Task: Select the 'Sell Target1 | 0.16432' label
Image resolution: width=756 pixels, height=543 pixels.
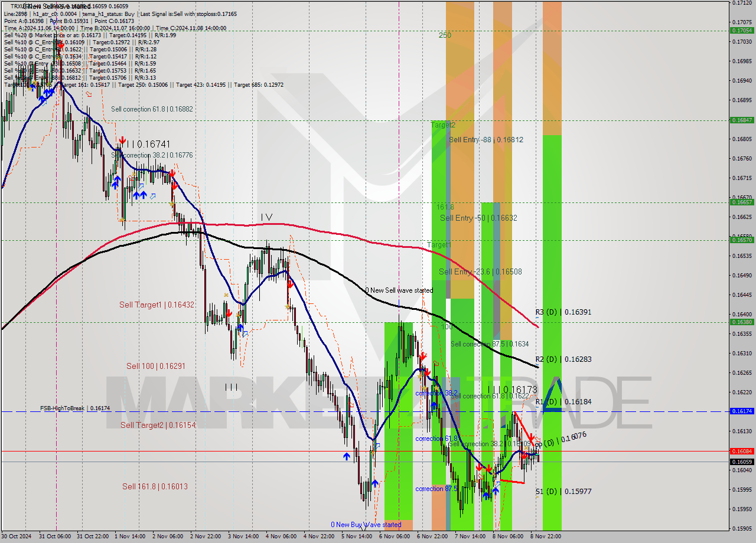Action: (157, 305)
